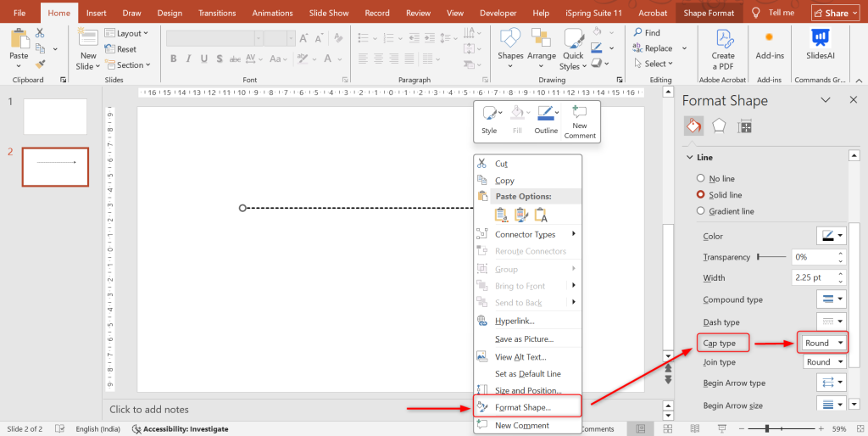The height and width of the screenshot is (436, 868).
Task: Select Size & Properties icon
Action: 744,126
